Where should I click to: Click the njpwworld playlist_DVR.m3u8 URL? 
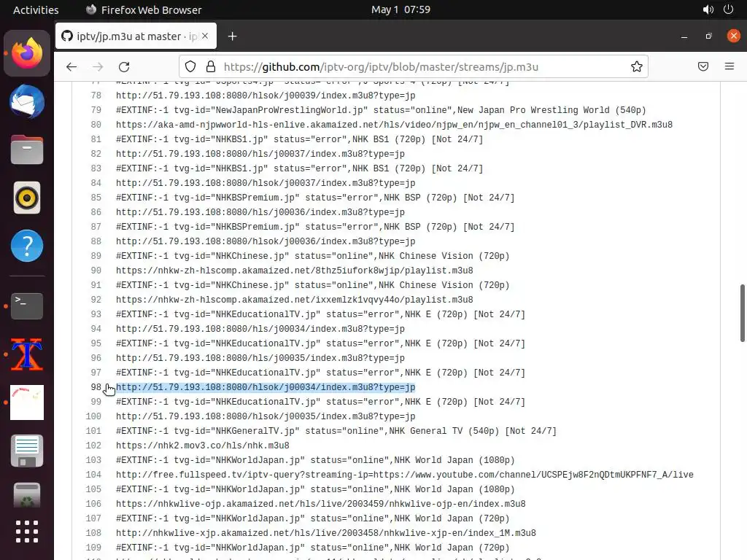pos(395,125)
